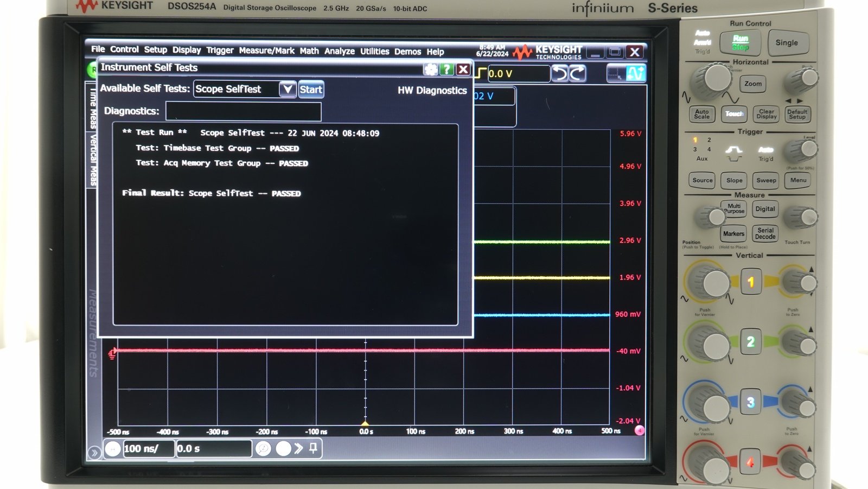Toggle the front-panel Run Stop key

click(740, 42)
